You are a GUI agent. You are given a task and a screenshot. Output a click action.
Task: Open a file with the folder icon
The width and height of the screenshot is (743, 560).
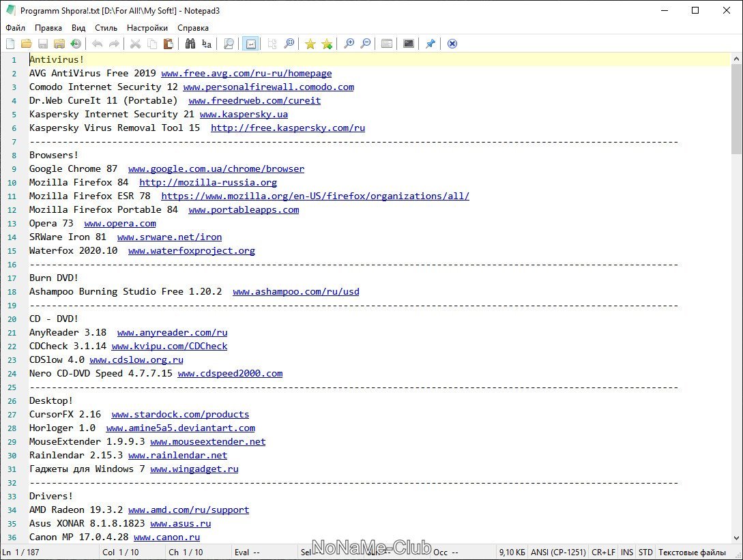click(x=27, y=44)
